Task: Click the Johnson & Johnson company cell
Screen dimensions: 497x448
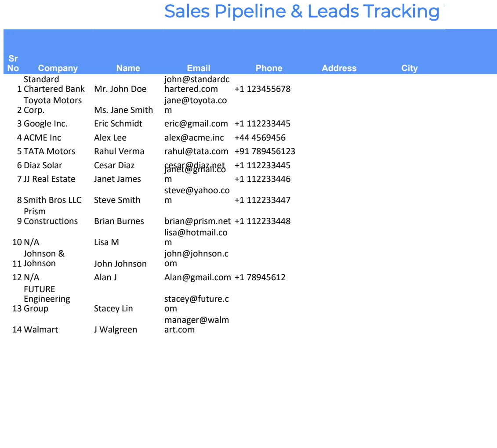Action: click(x=44, y=259)
